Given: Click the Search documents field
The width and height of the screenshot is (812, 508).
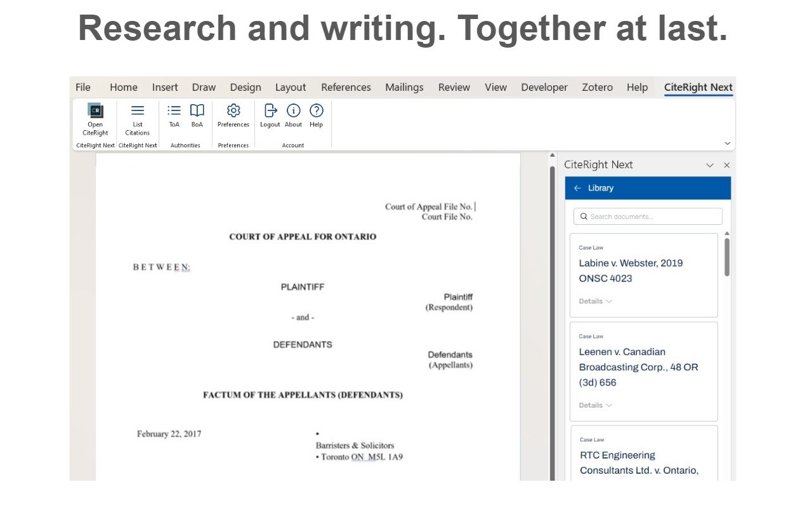Looking at the screenshot, I should [x=648, y=217].
